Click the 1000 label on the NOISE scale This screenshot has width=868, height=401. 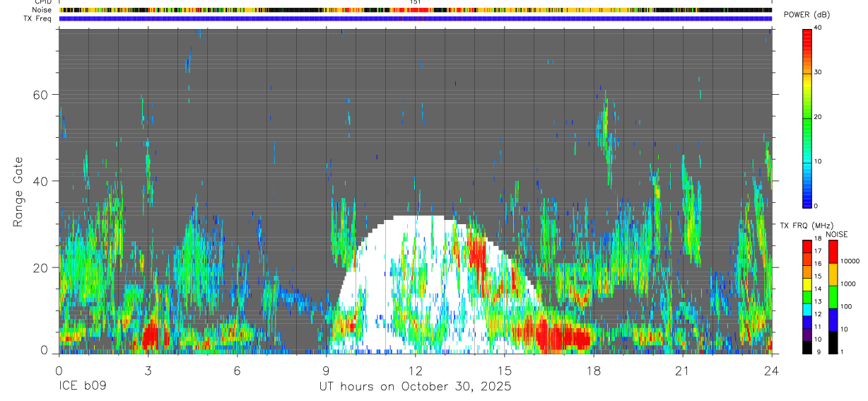point(848,284)
